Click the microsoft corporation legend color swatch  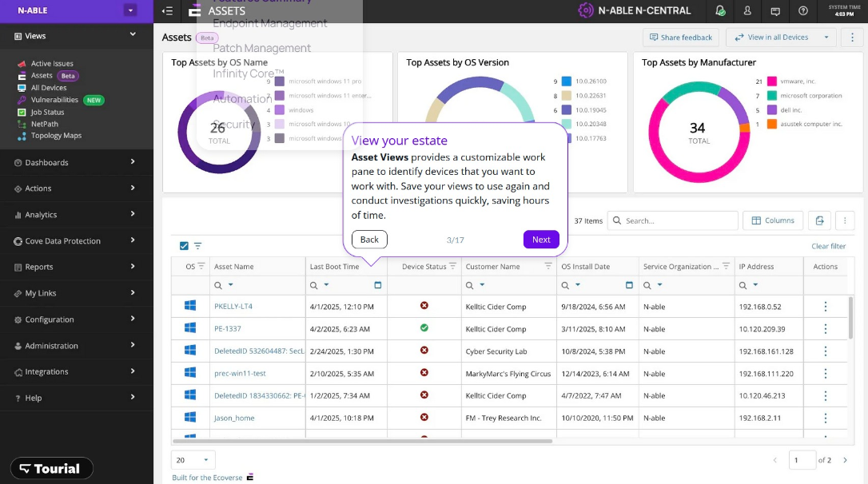(x=771, y=96)
